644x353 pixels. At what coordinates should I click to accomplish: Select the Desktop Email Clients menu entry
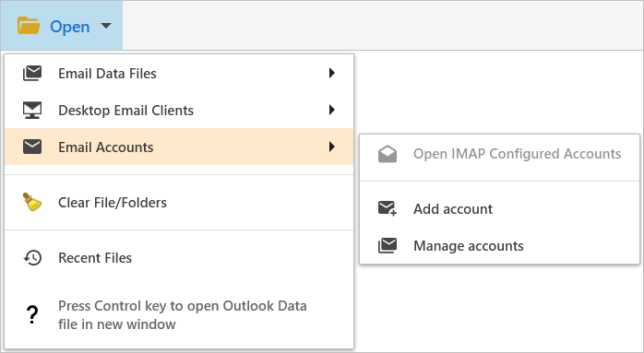tap(179, 110)
